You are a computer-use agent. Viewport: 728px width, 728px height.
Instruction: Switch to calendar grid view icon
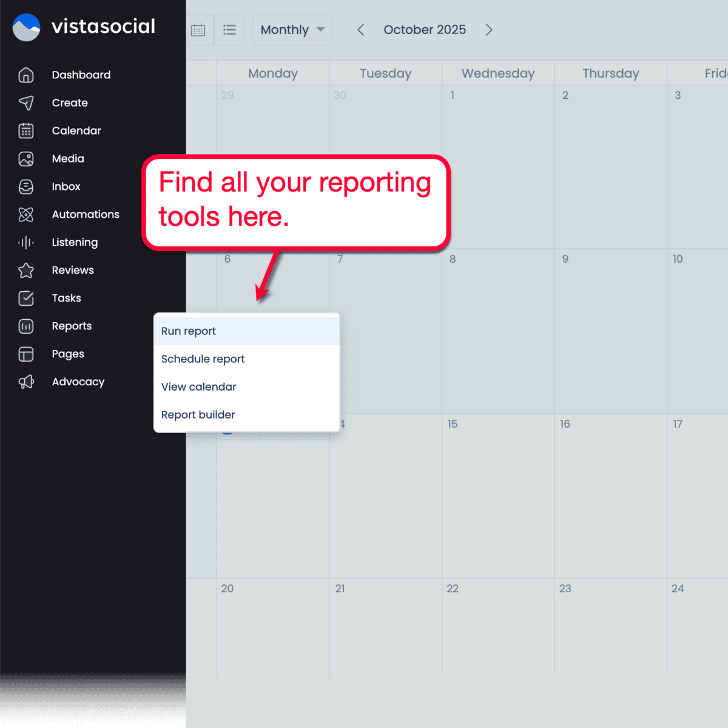[198, 29]
